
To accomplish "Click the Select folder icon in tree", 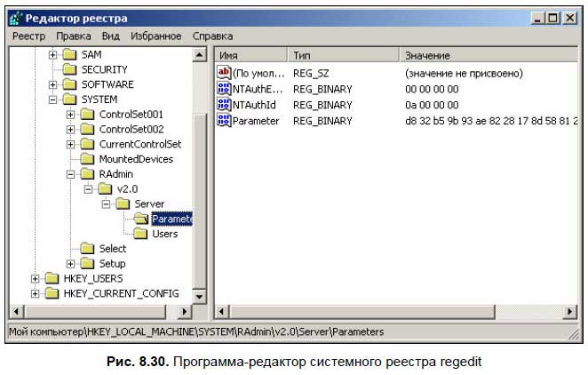I will click(x=88, y=249).
